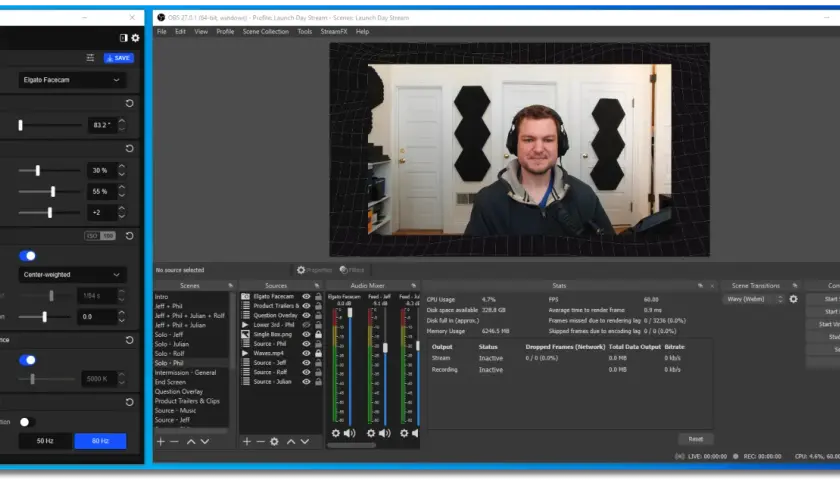
Task: Click the blue SAVE button
Action: (x=118, y=58)
